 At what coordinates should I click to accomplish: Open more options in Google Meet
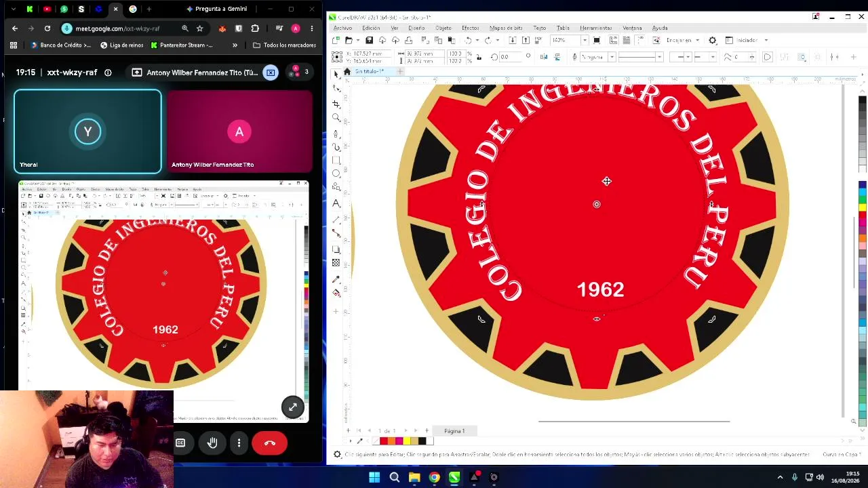[239, 443]
